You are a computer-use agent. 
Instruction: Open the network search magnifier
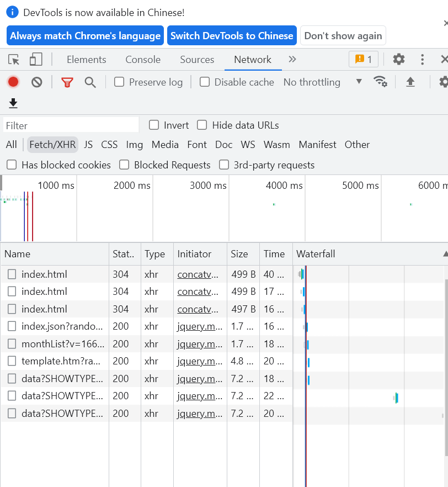[x=90, y=82]
